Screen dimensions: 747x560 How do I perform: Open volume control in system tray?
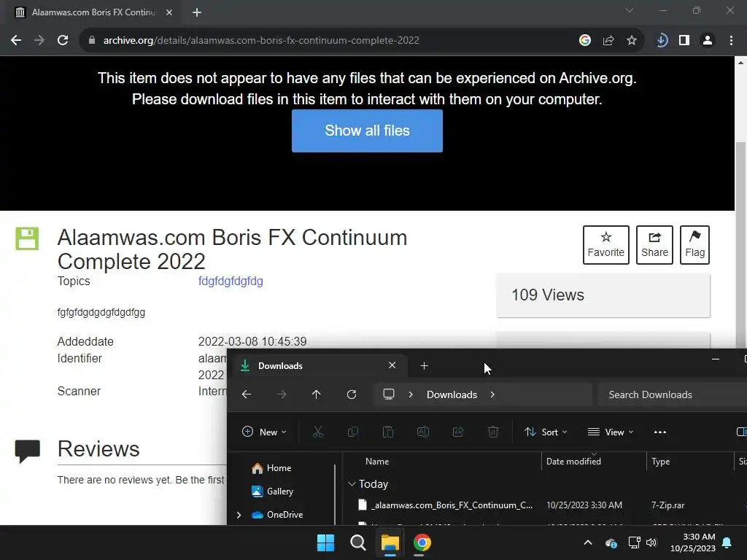651,542
